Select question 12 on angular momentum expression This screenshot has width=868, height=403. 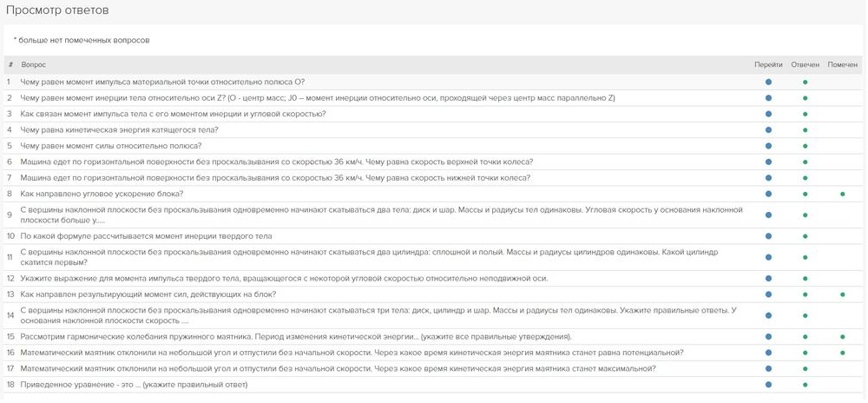(284, 279)
